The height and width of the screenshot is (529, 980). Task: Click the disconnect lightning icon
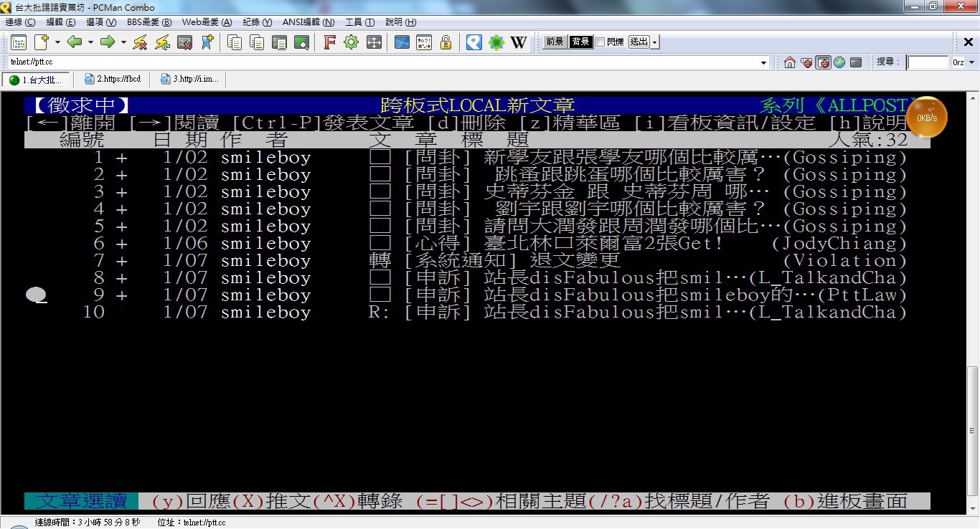pos(140,42)
